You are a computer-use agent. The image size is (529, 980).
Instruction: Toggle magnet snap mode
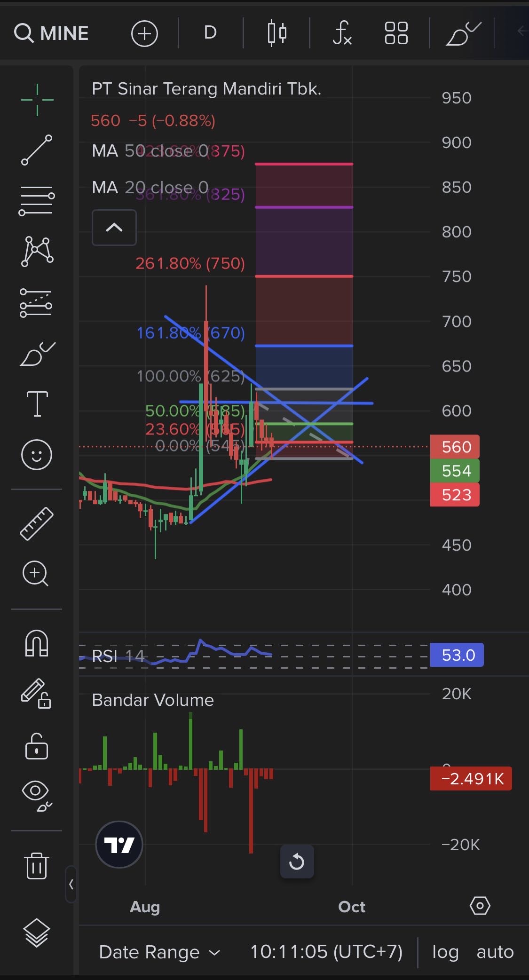(37, 643)
